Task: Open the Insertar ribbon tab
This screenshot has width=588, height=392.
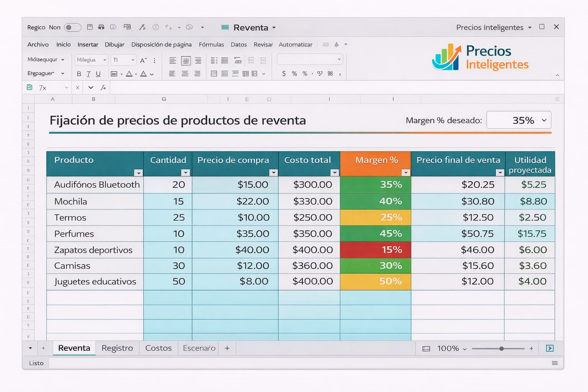Action: tap(88, 44)
